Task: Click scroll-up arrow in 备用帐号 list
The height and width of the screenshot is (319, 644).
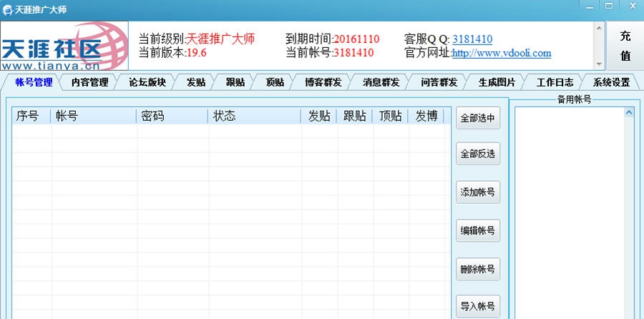Action: [x=628, y=112]
